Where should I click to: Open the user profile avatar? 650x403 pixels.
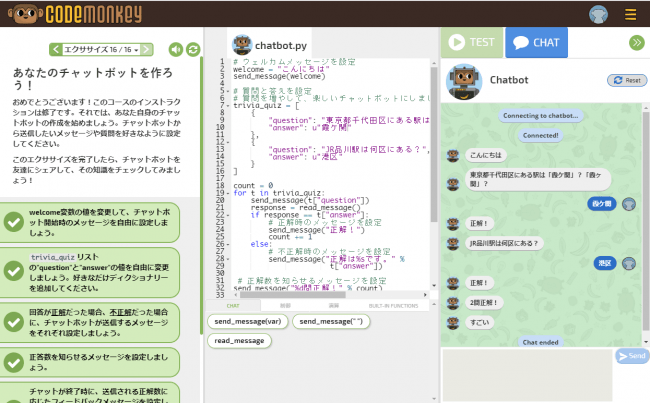(598, 14)
